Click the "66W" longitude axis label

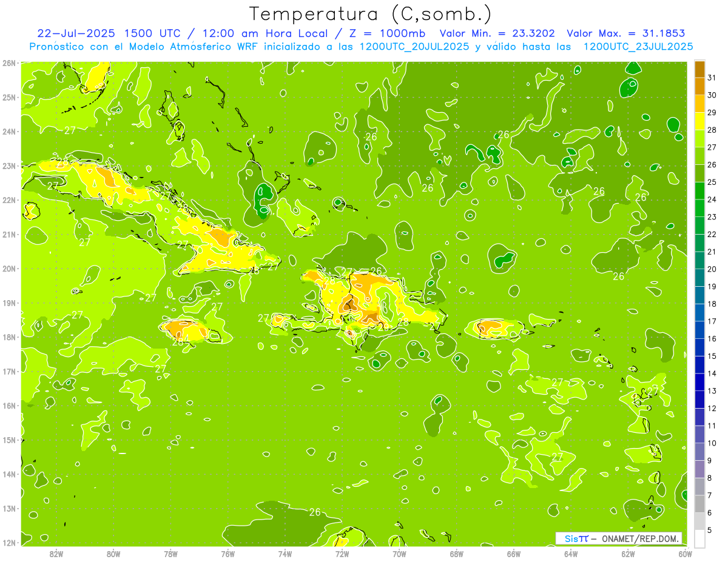514,554
